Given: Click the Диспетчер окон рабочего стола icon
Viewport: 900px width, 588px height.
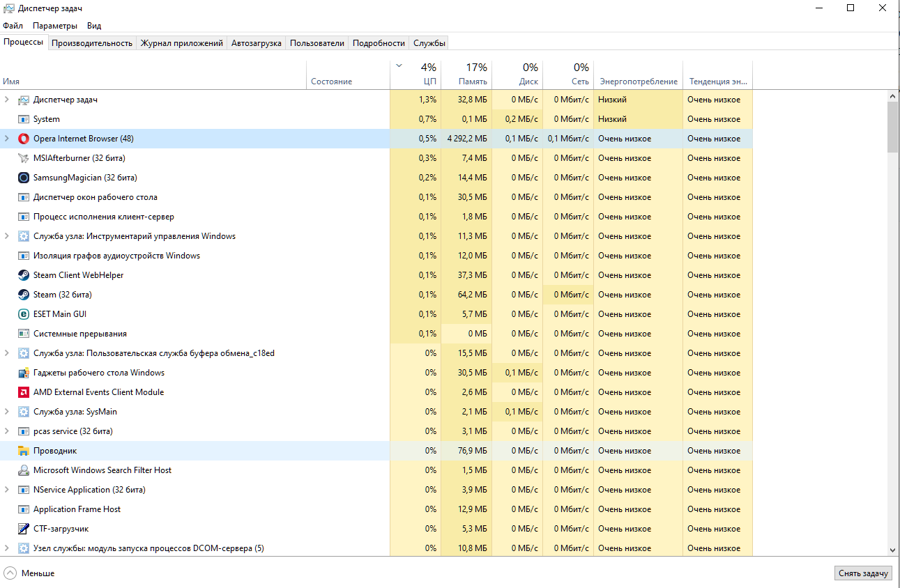Looking at the screenshot, I should coord(24,197).
